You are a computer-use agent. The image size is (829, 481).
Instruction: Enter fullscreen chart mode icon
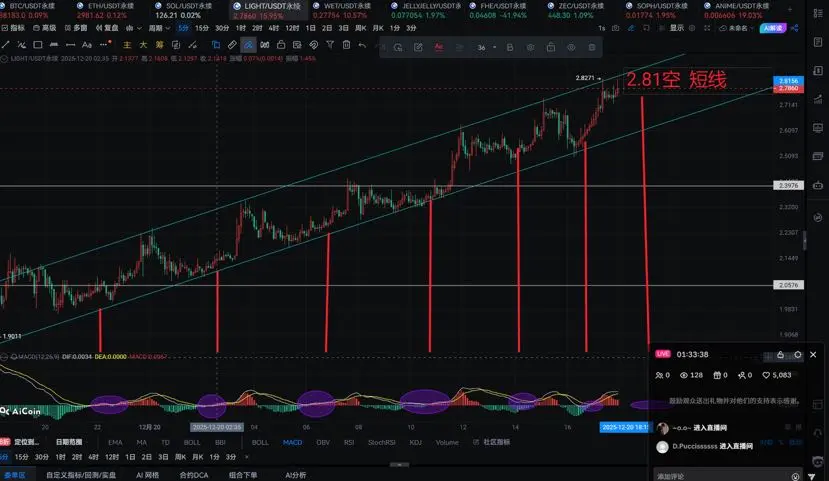click(707, 28)
